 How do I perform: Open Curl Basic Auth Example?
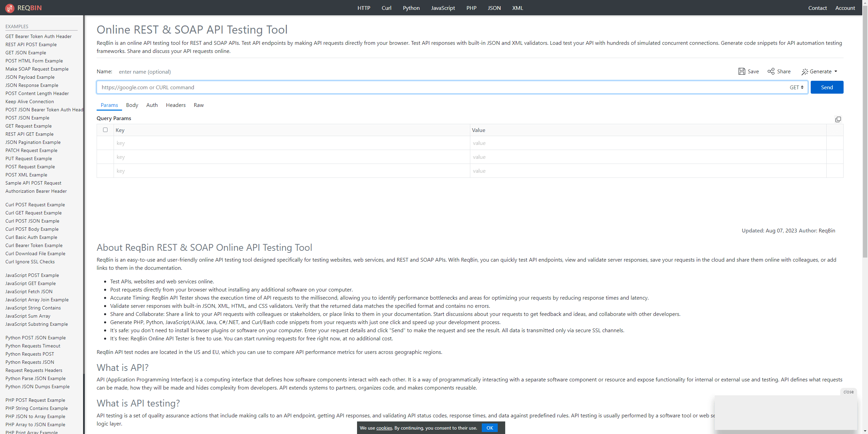pos(31,237)
